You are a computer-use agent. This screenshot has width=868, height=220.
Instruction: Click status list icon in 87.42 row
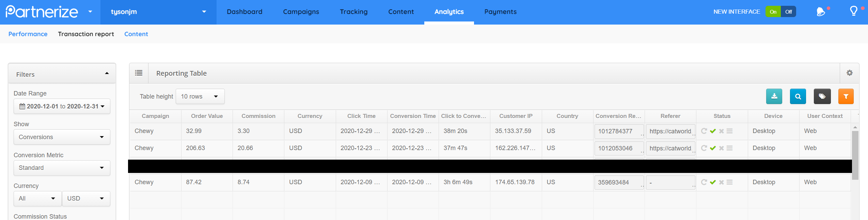(x=729, y=182)
